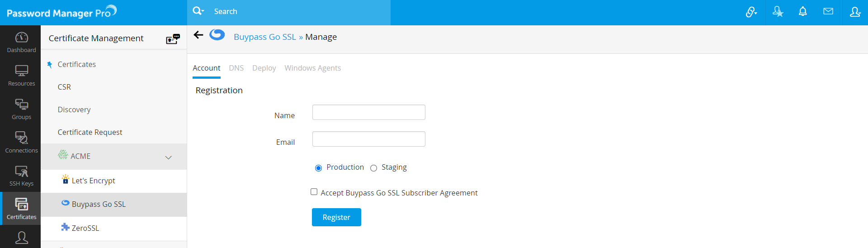Click the Register button
The image size is (868, 248).
coord(336,217)
